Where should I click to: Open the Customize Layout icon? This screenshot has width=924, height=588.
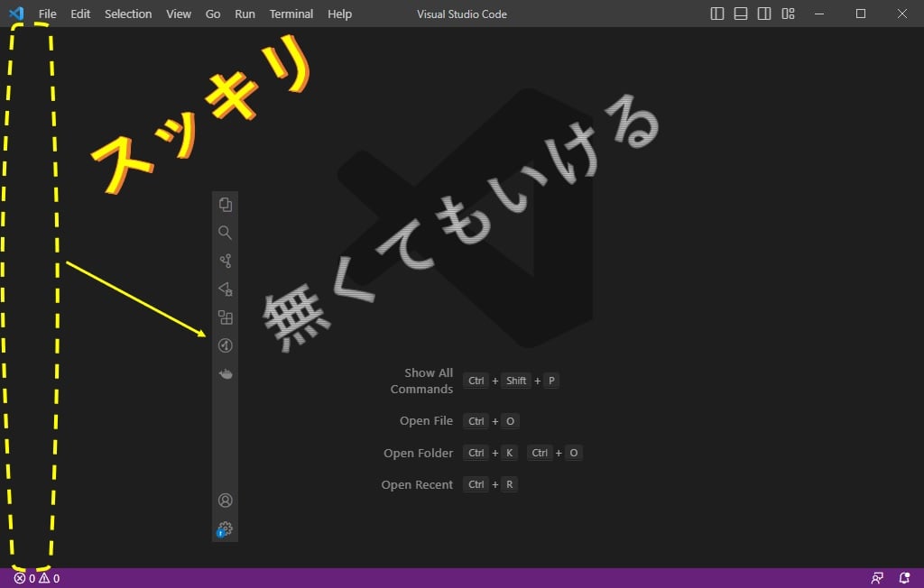click(788, 14)
